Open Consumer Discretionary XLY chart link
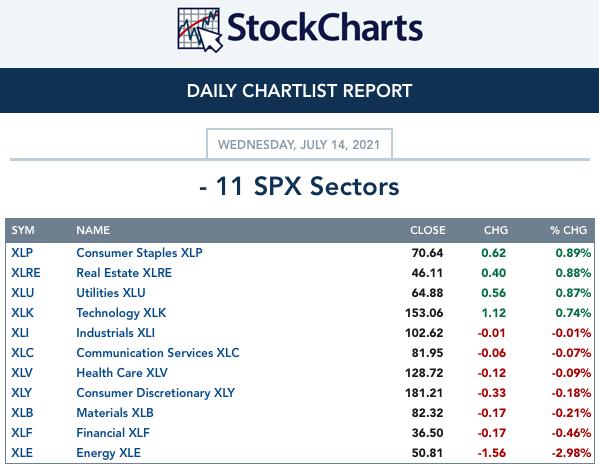 click(155, 393)
